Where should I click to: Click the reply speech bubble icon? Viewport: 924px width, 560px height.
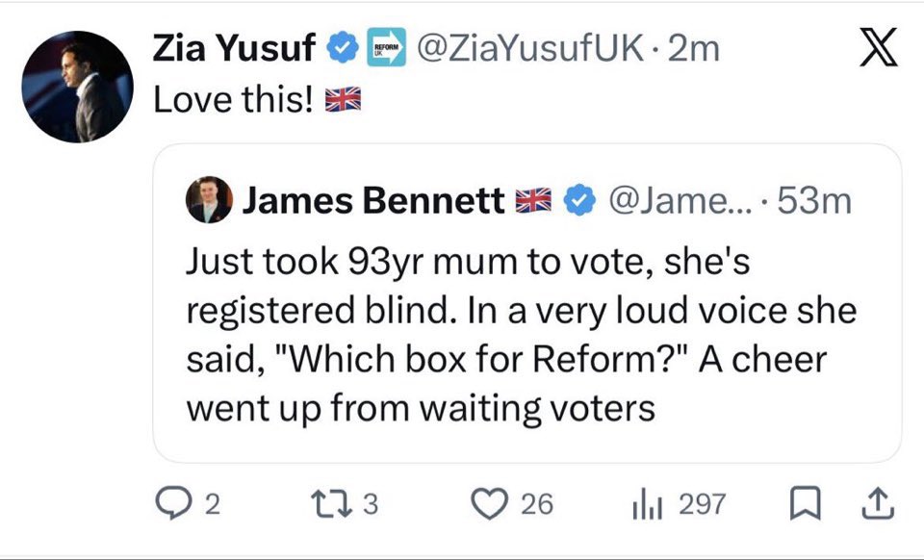[x=173, y=504]
